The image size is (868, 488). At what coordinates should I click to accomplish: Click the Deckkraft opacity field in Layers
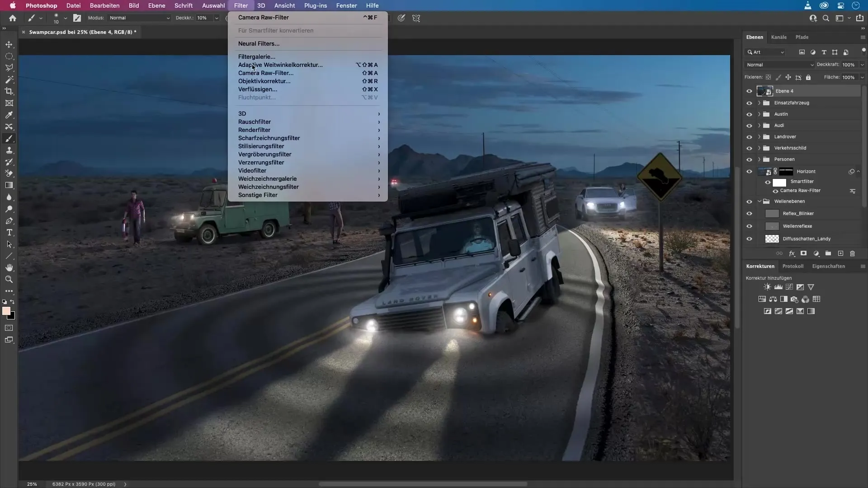[848, 65]
